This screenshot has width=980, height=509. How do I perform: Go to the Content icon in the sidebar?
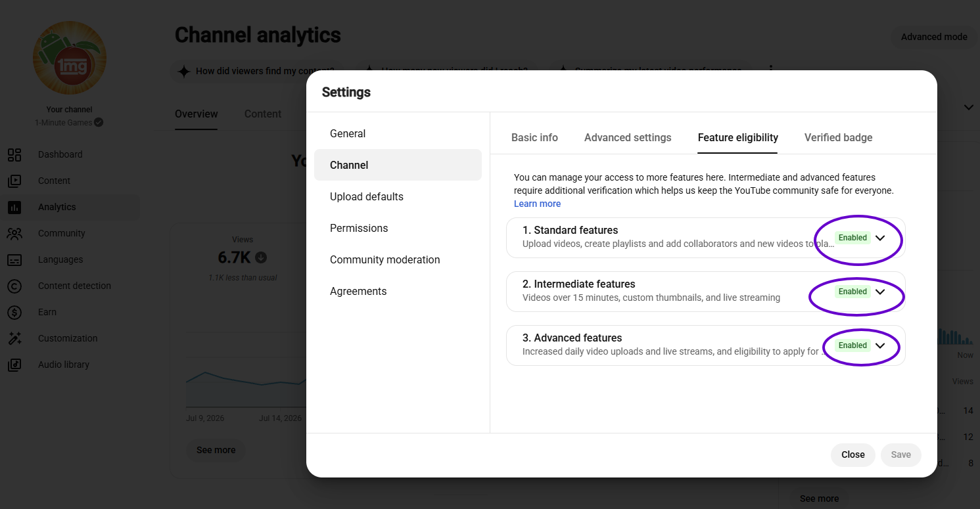pyautogui.click(x=14, y=181)
